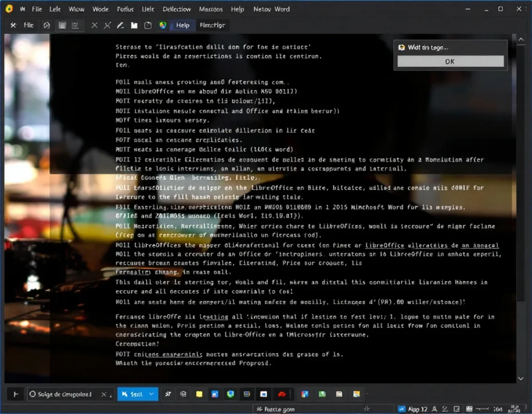The image size is (532, 414).
Task: Open the Wode menu
Action: (101, 9)
